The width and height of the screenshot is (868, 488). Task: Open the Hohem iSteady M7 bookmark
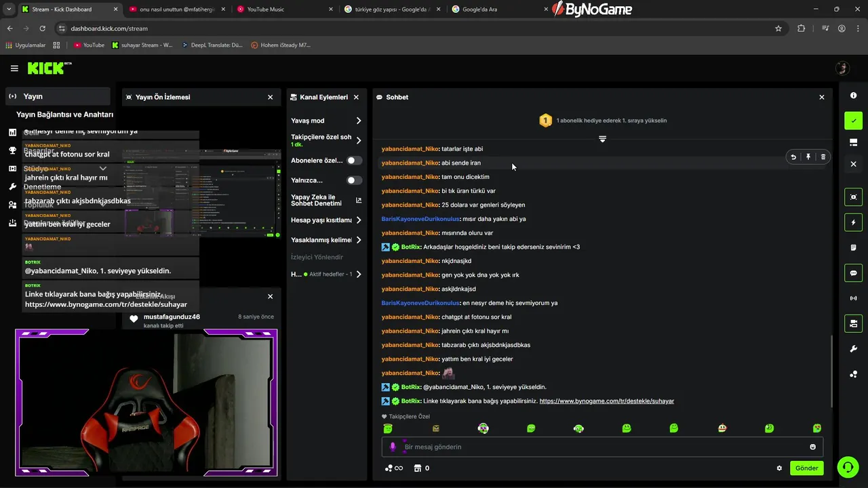pos(281,45)
